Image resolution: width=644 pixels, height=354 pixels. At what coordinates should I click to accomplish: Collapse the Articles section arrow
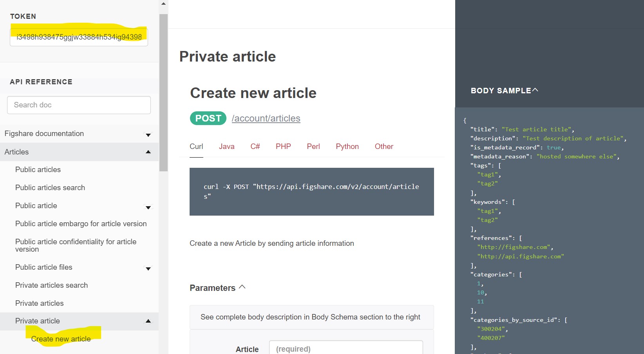pos(148,152)
